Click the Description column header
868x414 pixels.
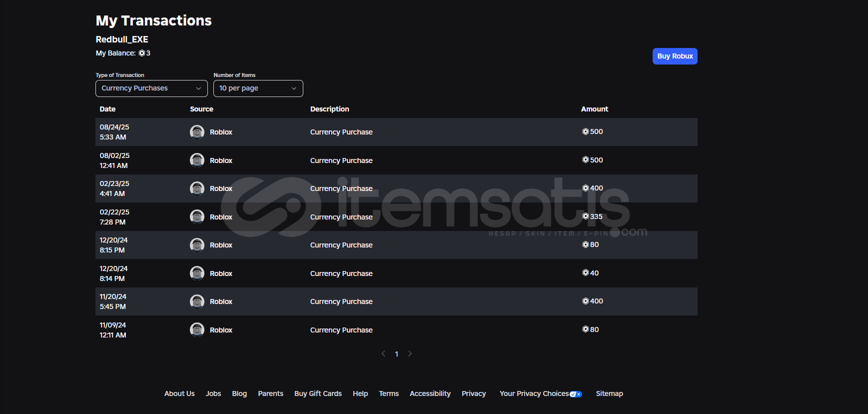click(330, 109)
